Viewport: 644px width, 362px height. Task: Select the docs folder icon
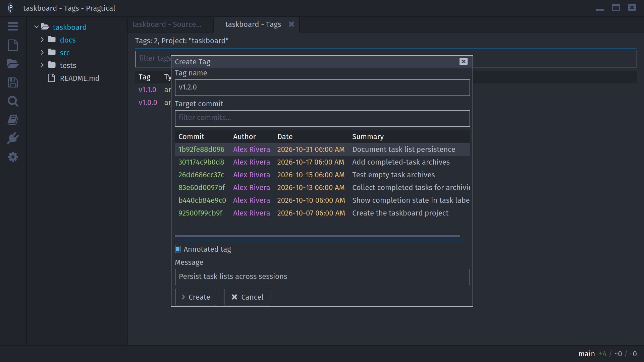[52, 40]
